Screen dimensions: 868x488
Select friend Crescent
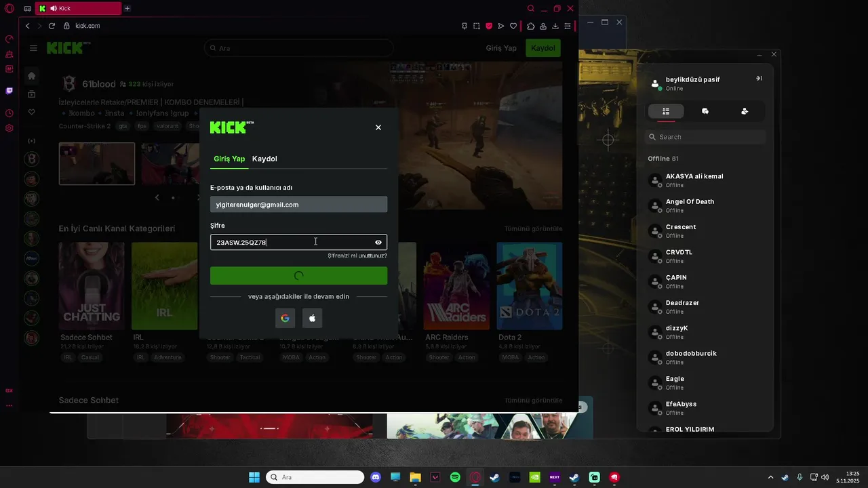click(705, 231)
